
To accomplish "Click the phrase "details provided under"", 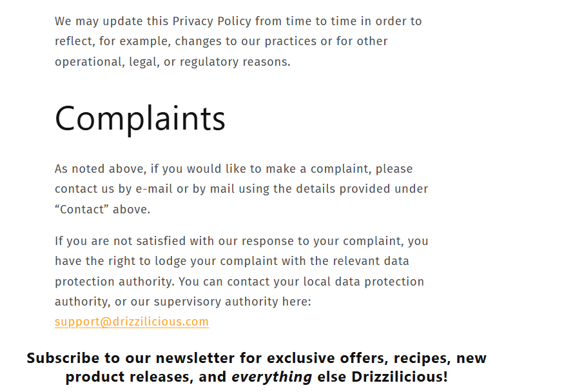I will click(360, 189).
